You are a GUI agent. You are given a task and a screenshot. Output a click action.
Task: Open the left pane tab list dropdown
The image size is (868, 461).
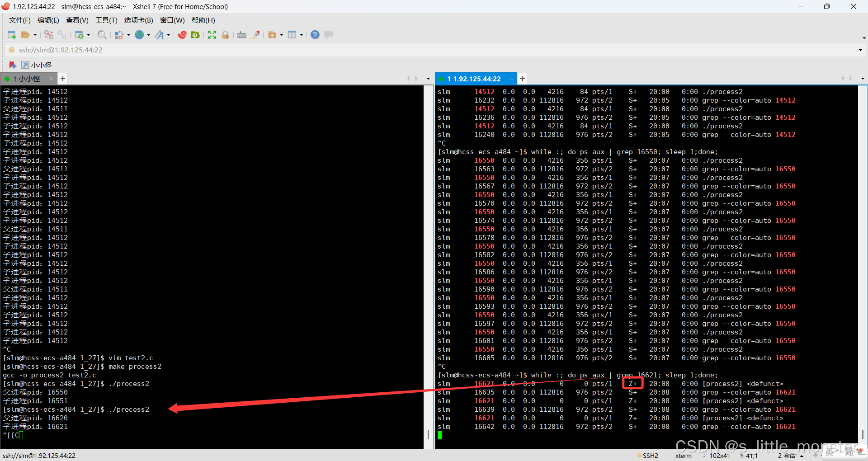[x=428, y=79]
